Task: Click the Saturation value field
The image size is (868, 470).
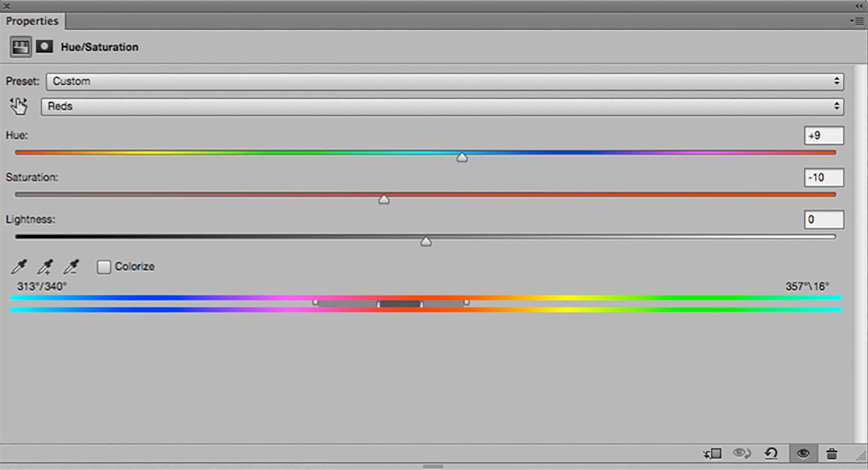Action: click(824, 177)
